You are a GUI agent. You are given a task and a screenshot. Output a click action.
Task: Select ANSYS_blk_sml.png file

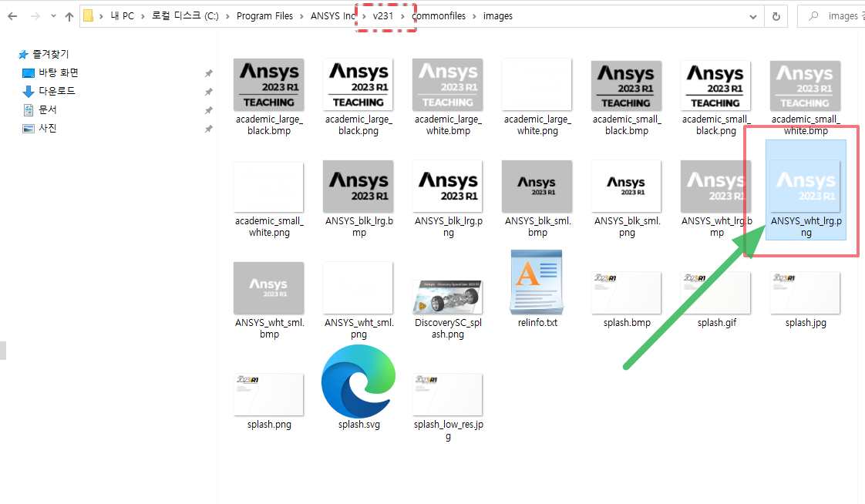[x=626, y=199]
